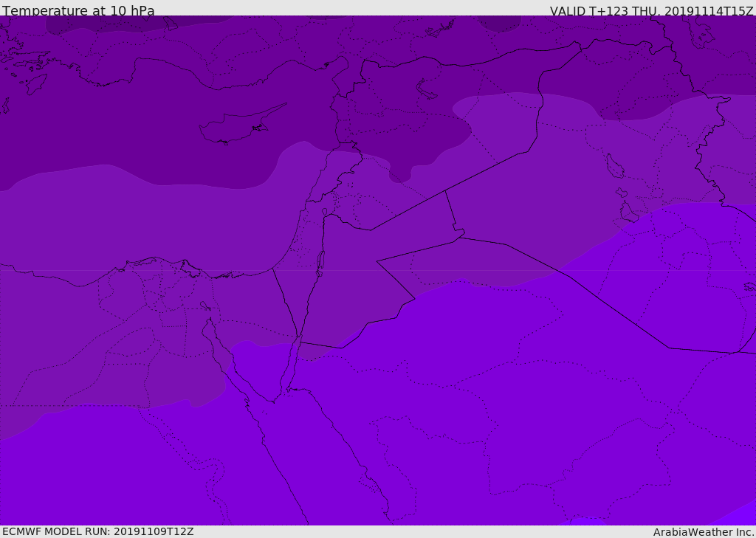Click the island of Cyprus on the map
Screen dimensions: 756x538
tap(242, 125)
